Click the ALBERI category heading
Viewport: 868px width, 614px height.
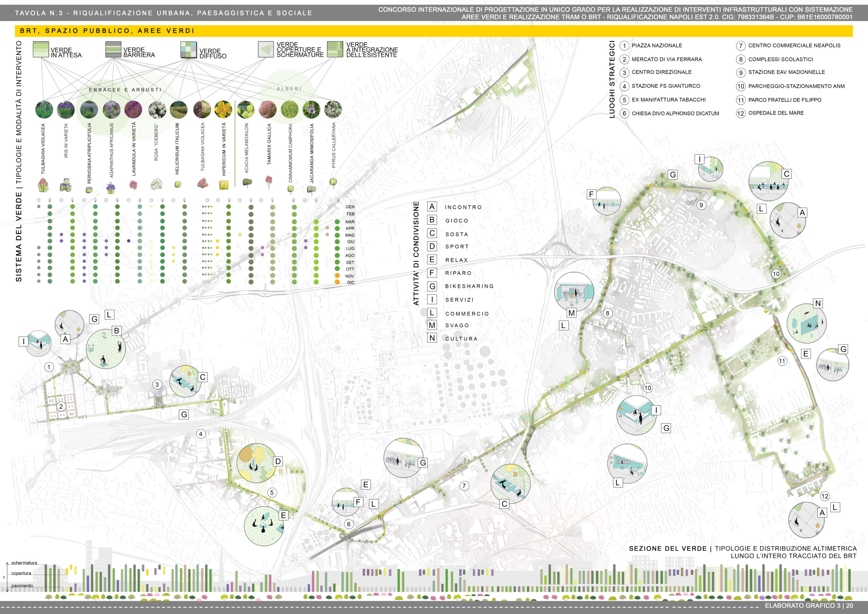(x=289, y=89)
